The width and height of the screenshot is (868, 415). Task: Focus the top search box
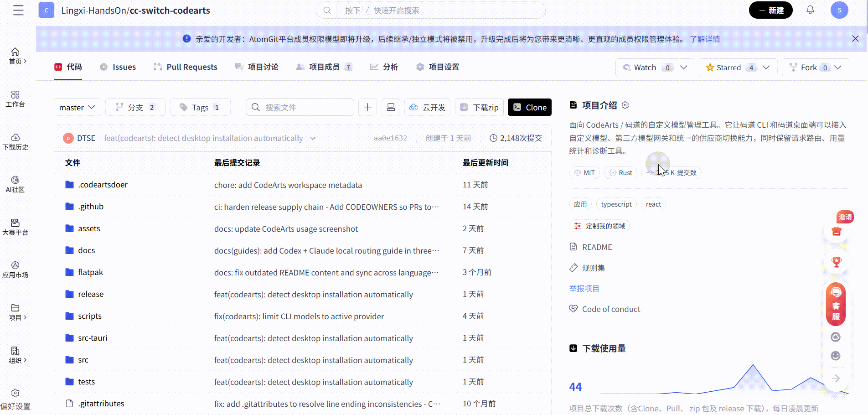coord(431,10)
